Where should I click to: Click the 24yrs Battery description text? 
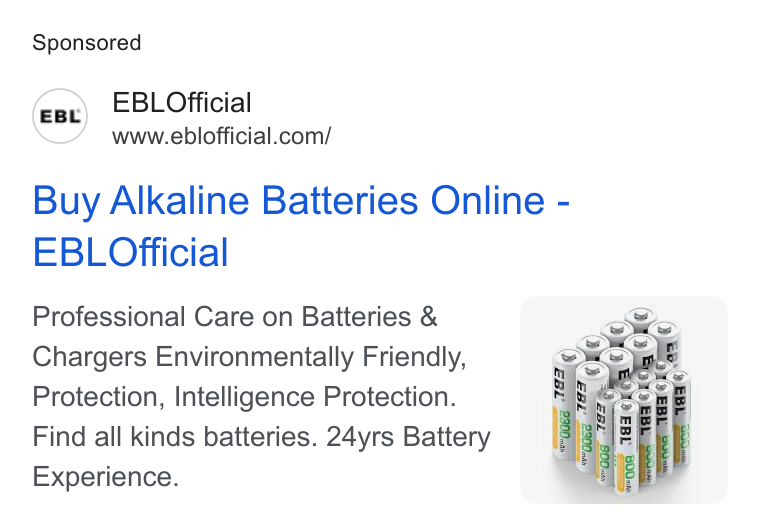(x=408, y=437)
